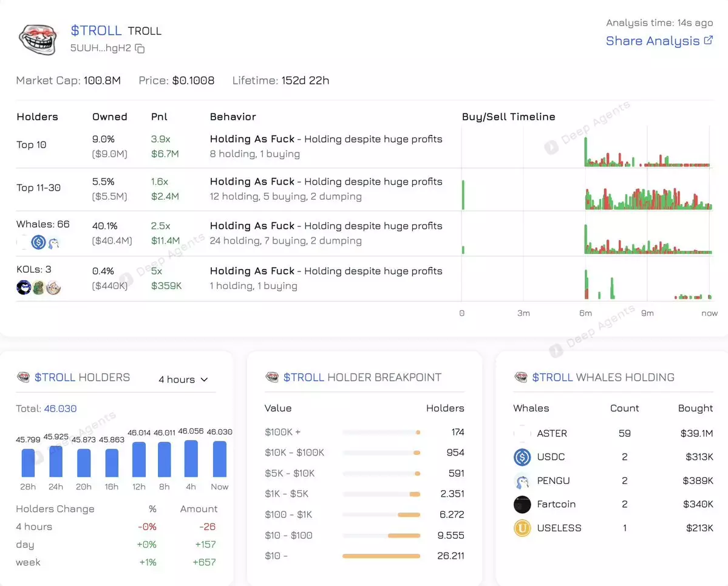Click troll icon in WHALES HOLDING title

coord(521,377)
